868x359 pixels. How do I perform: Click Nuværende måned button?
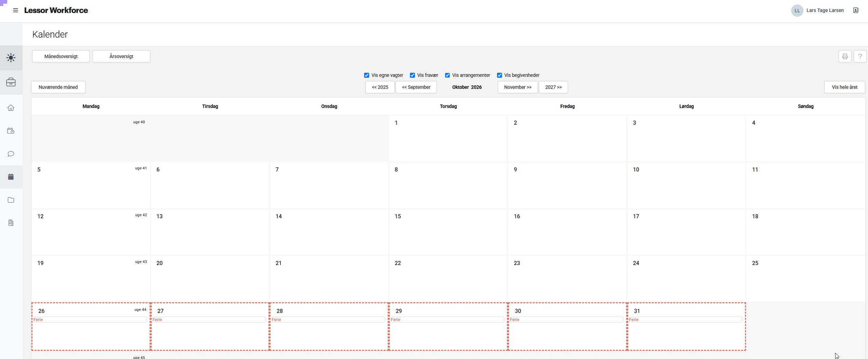coord(58,87)
